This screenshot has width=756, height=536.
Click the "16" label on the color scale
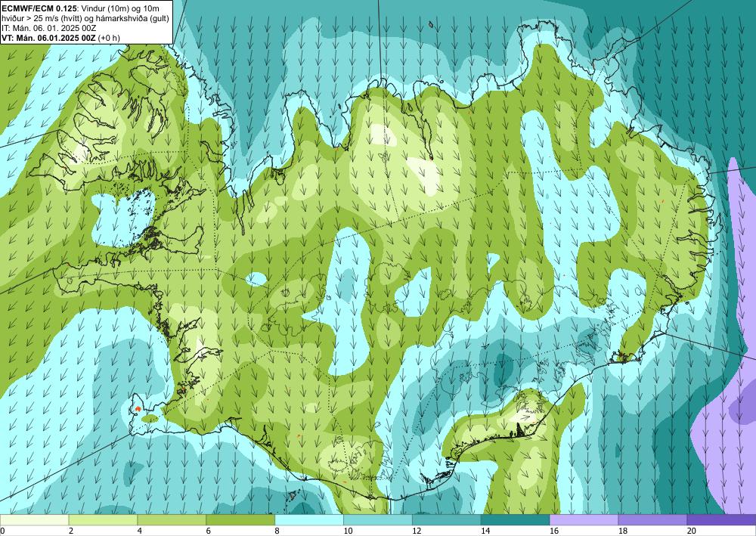click(554, 531)
